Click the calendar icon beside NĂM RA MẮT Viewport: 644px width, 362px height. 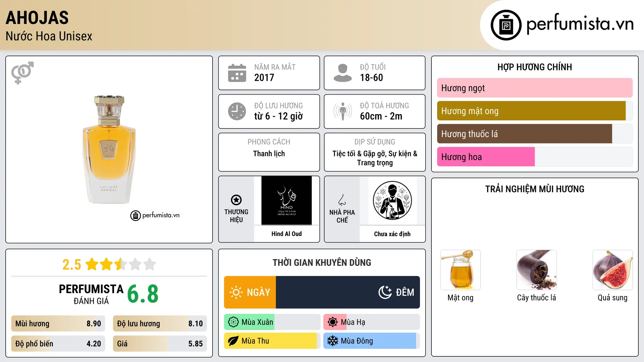[237, 73]
